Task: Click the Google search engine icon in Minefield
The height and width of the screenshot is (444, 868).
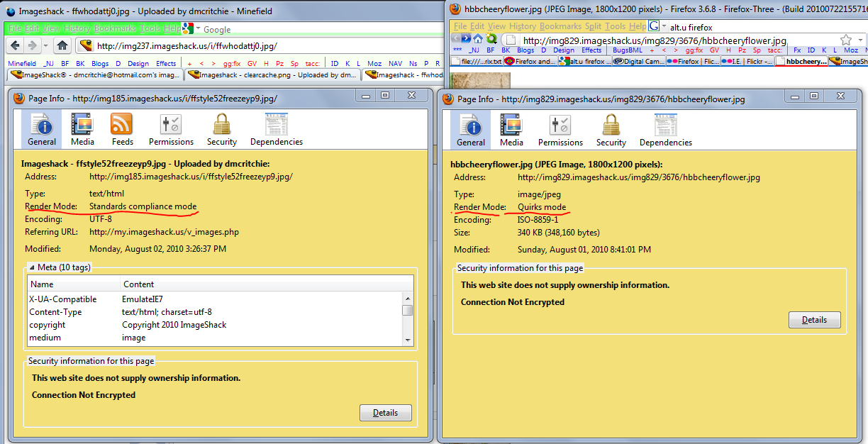Action: (187, 28)
